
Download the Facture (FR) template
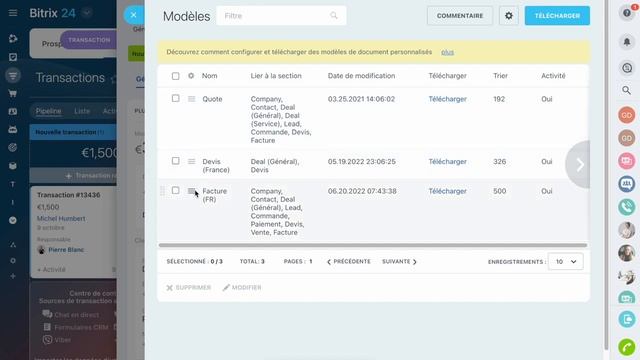(447, 191)
